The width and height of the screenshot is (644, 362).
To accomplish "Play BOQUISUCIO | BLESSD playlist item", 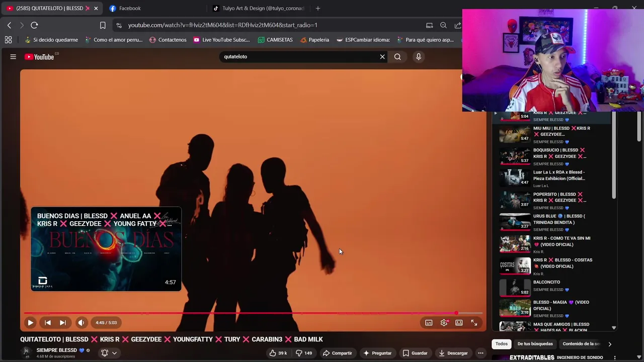I will pyautogui.click(x=551, y=156).
